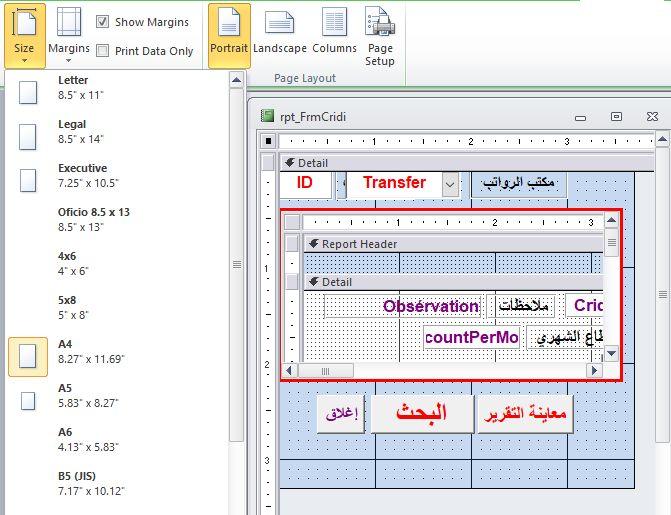Switch to Landscape orientation
The width and height of the screenshot is (671, 515).
tap(279, 34)
